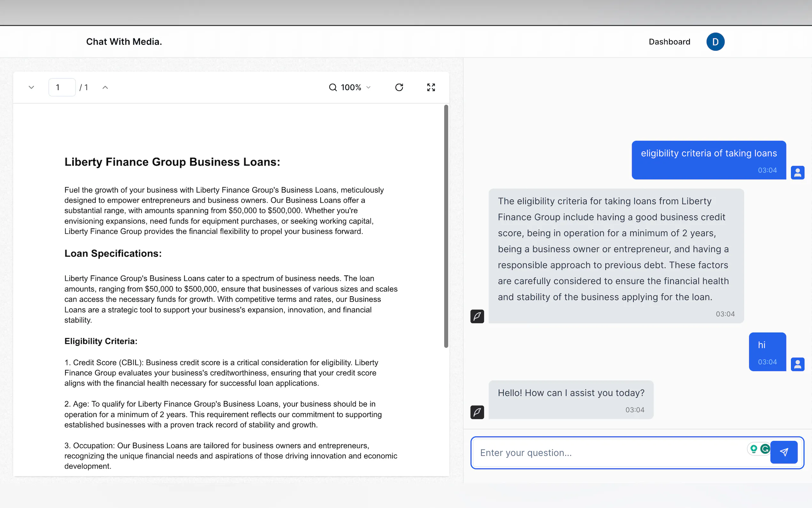The width and height of the screenshot is (812, 508).
Task: Click the previous-page up chevron
Action: point(105,87)
